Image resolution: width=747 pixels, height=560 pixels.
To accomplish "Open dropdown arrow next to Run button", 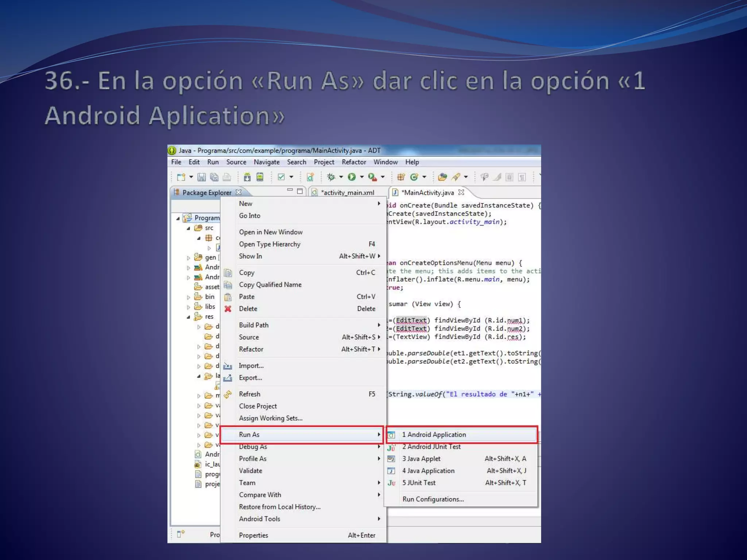I will tap(362, 177).
